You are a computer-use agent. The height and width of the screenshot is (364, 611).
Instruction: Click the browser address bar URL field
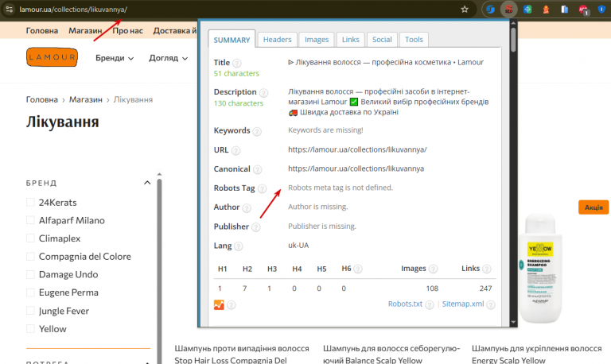click(238, 10)
